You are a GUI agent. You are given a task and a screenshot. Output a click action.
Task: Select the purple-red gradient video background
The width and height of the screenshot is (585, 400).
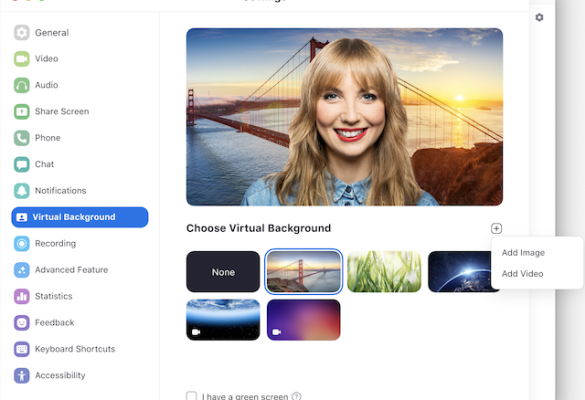coord(304,320)
